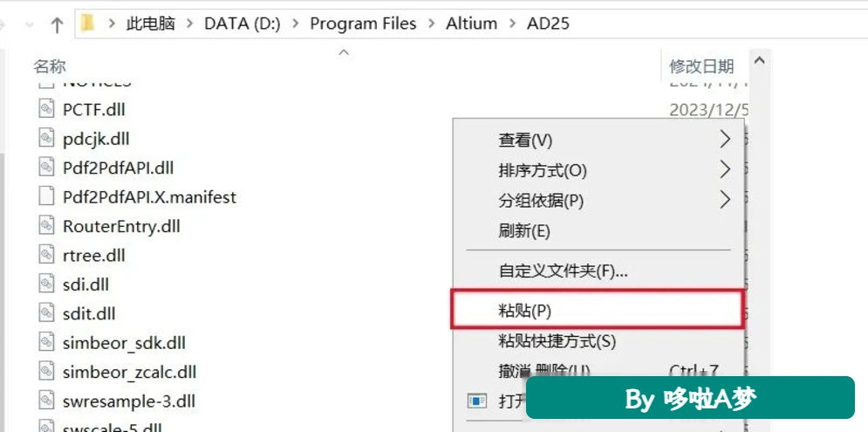Select the RouterEntry.dll file icon
The image size is (868, 432).
46,225
